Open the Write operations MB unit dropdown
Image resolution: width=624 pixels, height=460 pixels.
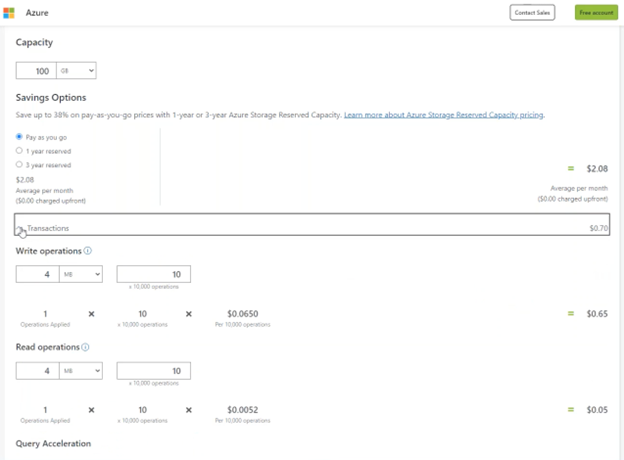click(81, 274)
